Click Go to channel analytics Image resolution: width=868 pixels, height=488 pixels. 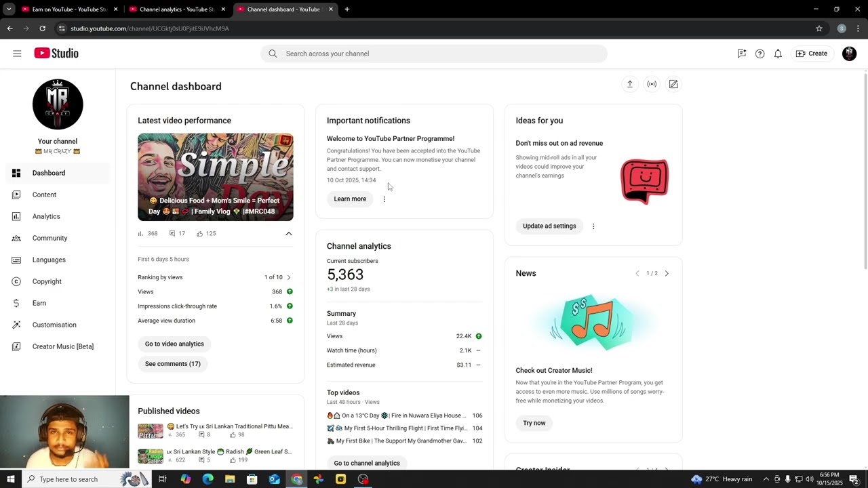[x=367, y=463]
